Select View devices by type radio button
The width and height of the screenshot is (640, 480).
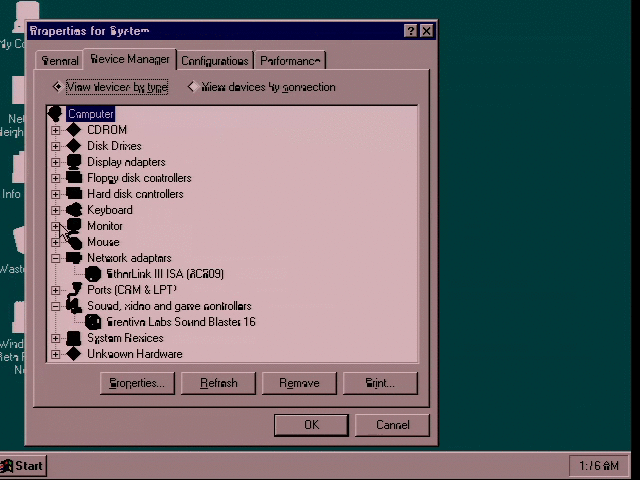coord(57,87)
